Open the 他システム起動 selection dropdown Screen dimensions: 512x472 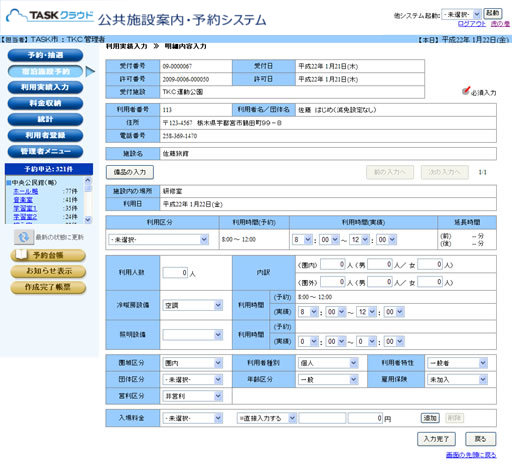461,14
